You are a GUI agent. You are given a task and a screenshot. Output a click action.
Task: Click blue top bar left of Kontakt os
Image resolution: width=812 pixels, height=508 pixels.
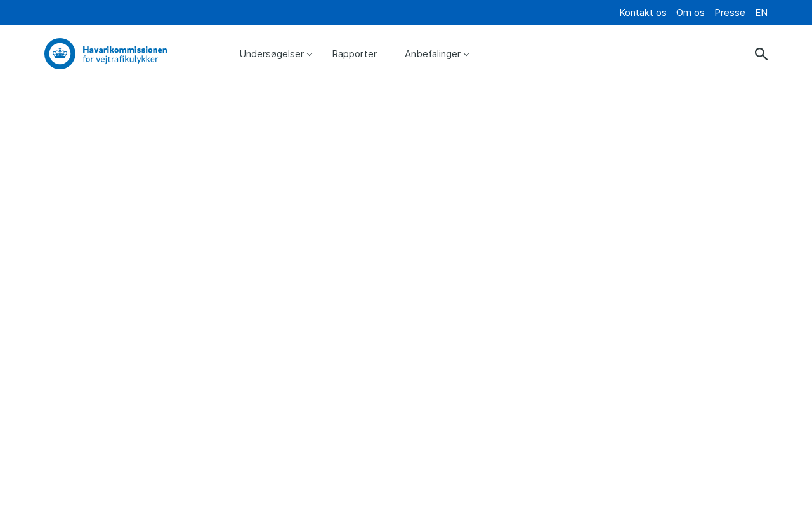(x=317, y=13)
